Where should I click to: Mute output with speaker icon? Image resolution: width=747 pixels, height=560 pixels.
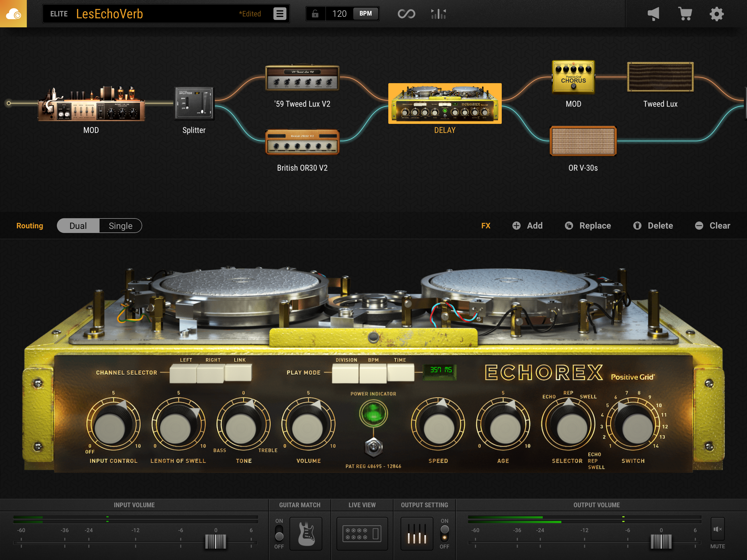[x=717, y=529]
